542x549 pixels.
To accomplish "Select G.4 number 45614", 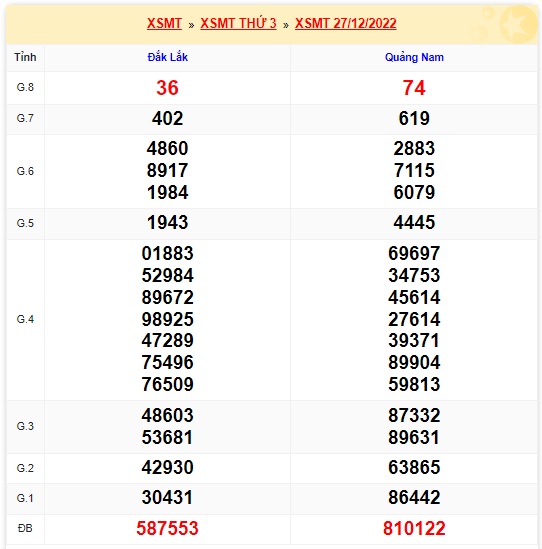I will click(x=414, y=298).
